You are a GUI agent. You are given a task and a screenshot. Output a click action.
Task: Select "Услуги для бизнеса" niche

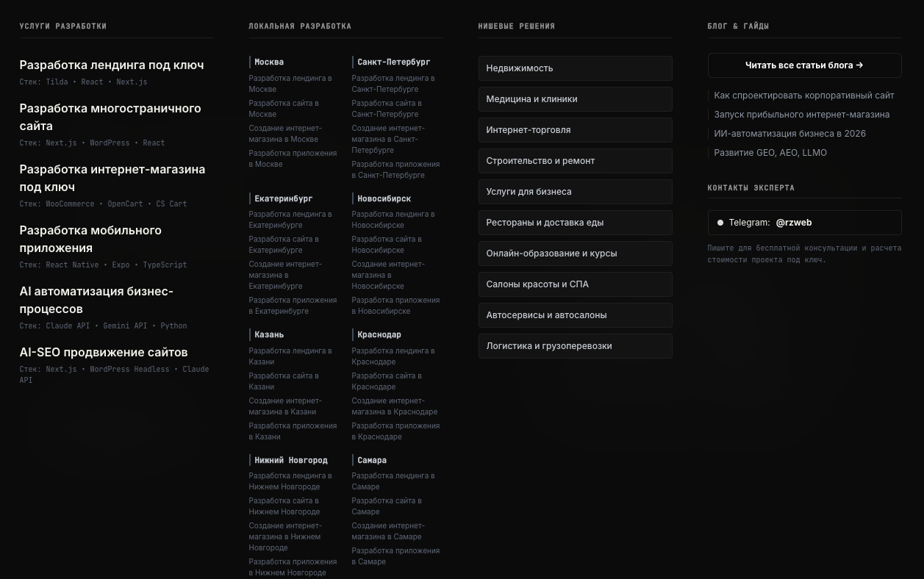click(575, 192)
